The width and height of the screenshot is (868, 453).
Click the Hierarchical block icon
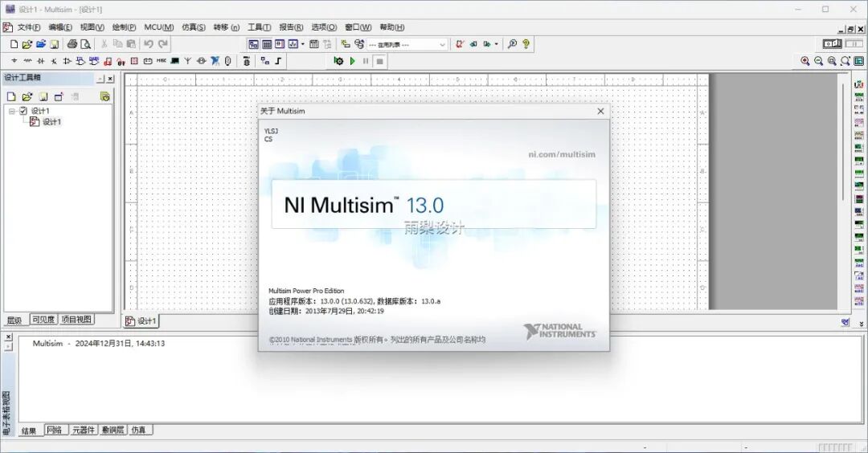(x=265, y=61)
